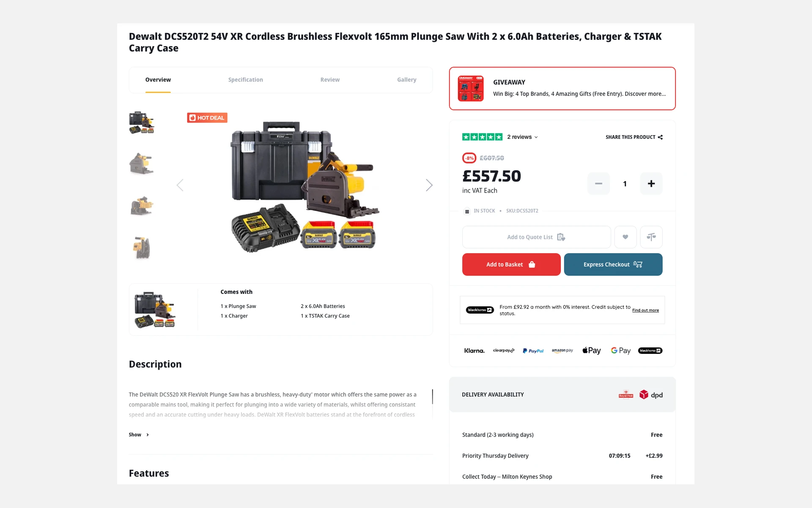This screenshot has height=508, width=812.
Task: Add product to basket
Action: point(511,265)
